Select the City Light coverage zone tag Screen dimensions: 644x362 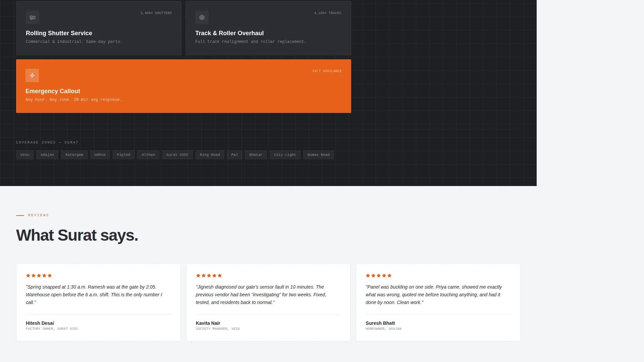[x=285, y=155]
